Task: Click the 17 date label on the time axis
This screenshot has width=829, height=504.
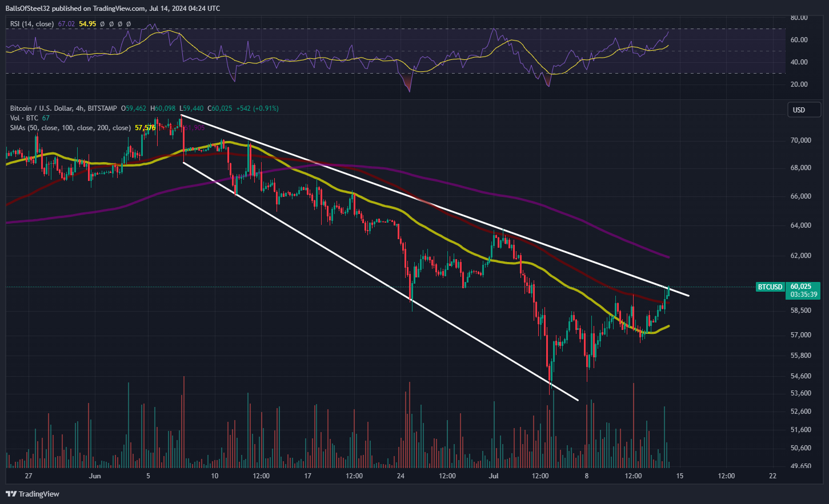Action: point(307,475)
